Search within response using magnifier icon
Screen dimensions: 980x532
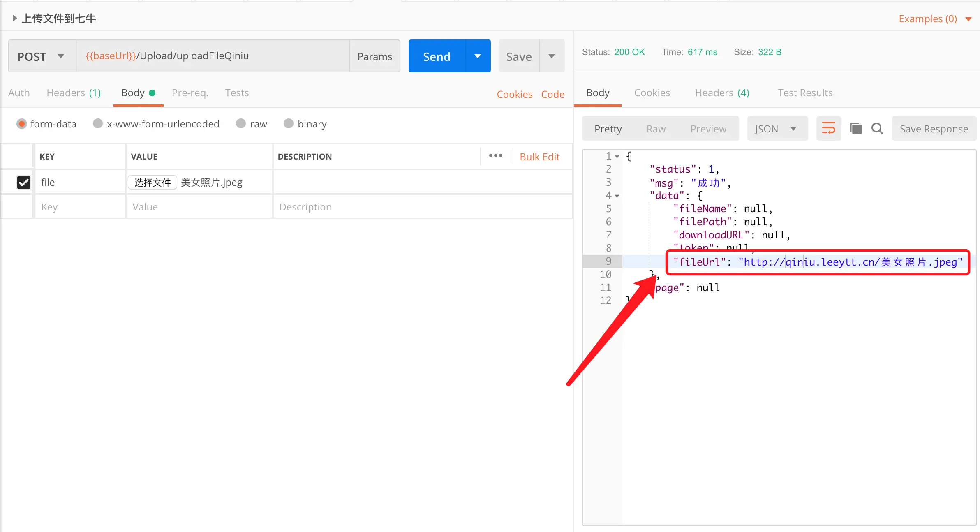pyautogui.click(x=877, y=129)
